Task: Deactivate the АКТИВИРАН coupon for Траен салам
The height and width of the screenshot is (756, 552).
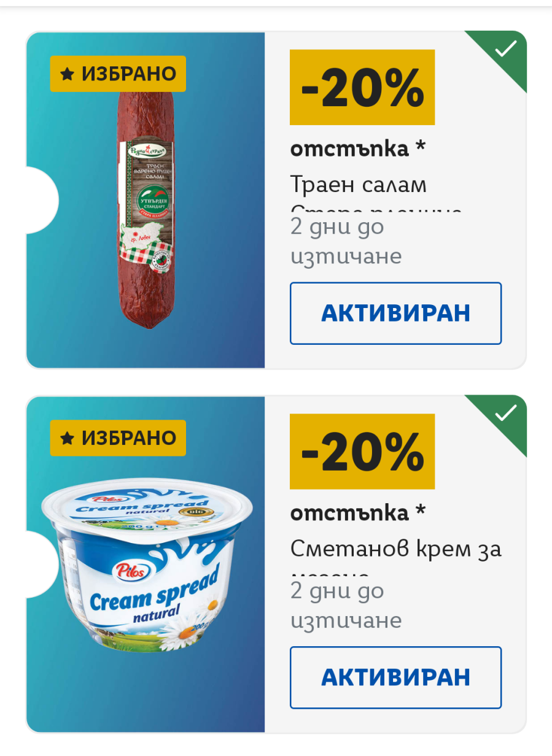Action: pos(395,313)
